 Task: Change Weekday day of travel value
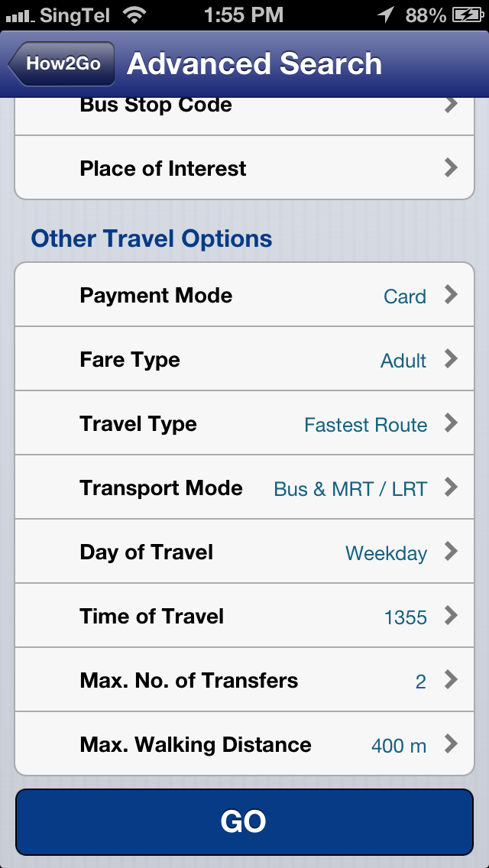pos(386,553)
